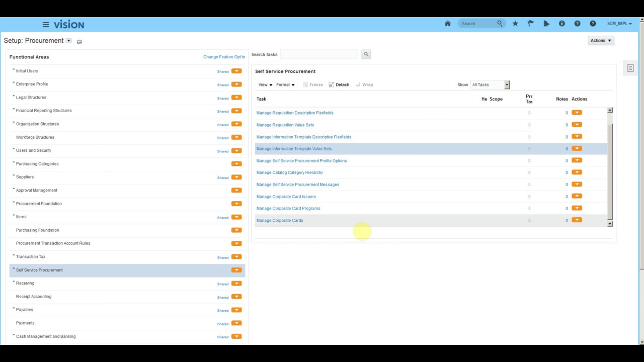Viewport: 644px width, 362px height.
Task: Open the navigator hamburger menu
Action: (x=46, y=24)
